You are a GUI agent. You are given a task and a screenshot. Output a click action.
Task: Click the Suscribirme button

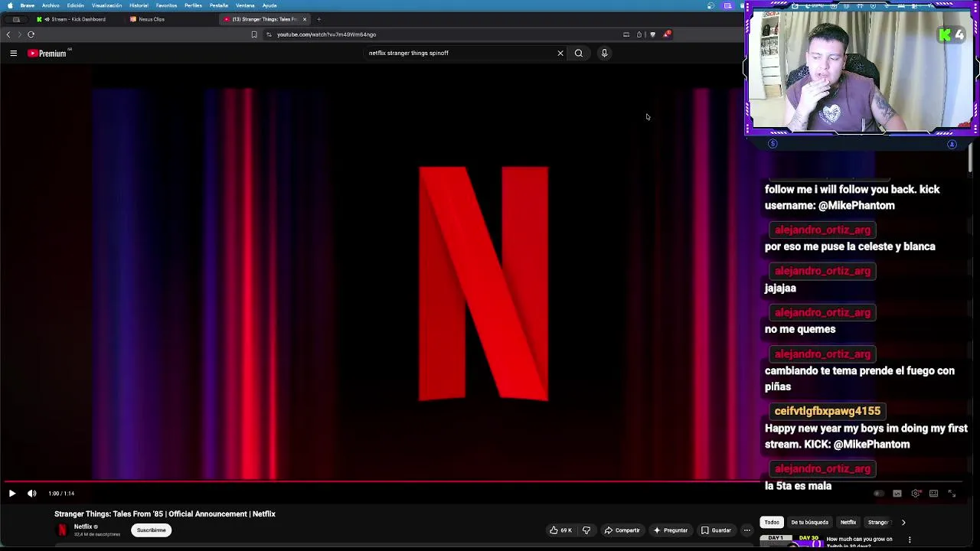click(151, 530)
